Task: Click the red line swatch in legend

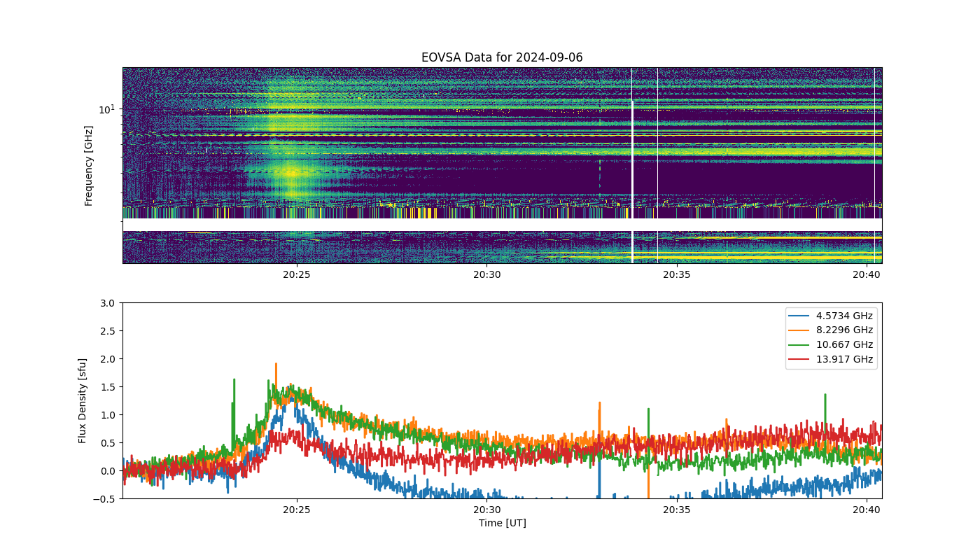Action: (799, 359)
